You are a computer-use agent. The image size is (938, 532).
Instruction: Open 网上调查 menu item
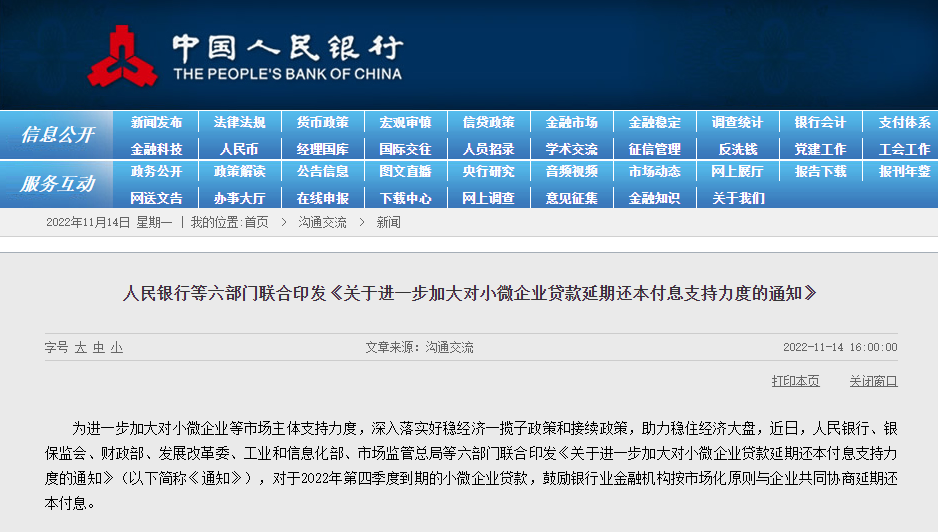pyautogui.click(x=489, y=198)
